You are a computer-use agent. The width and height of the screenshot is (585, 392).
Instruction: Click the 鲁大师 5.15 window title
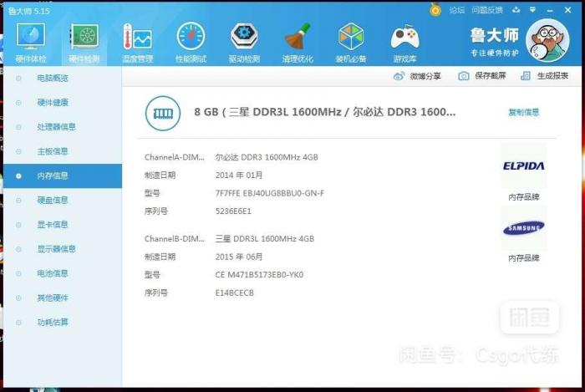[29, 11]
